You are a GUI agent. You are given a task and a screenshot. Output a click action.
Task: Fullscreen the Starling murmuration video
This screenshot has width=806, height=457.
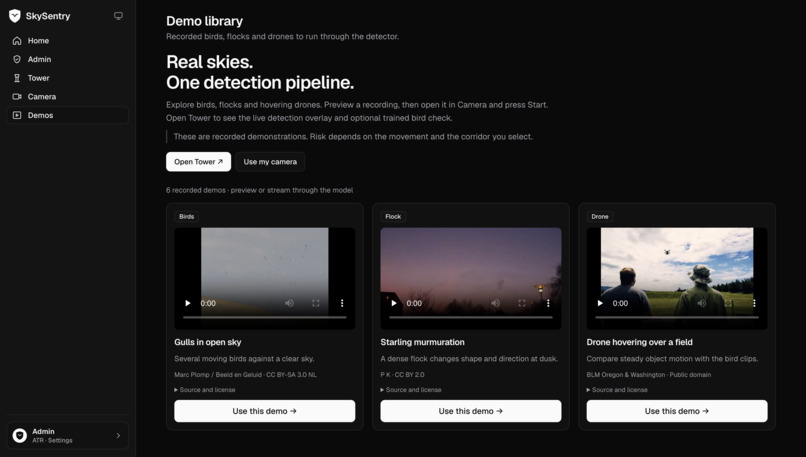point(522,303)
